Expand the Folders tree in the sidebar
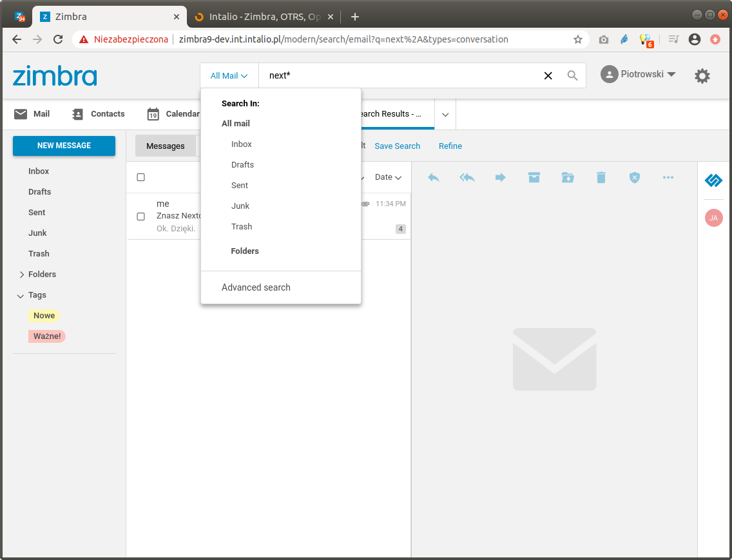 (22, 275)
